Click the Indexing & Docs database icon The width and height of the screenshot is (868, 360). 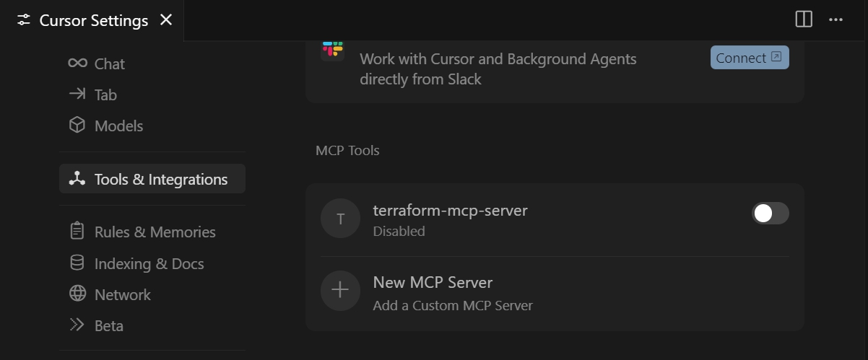(x=77, y=263)
